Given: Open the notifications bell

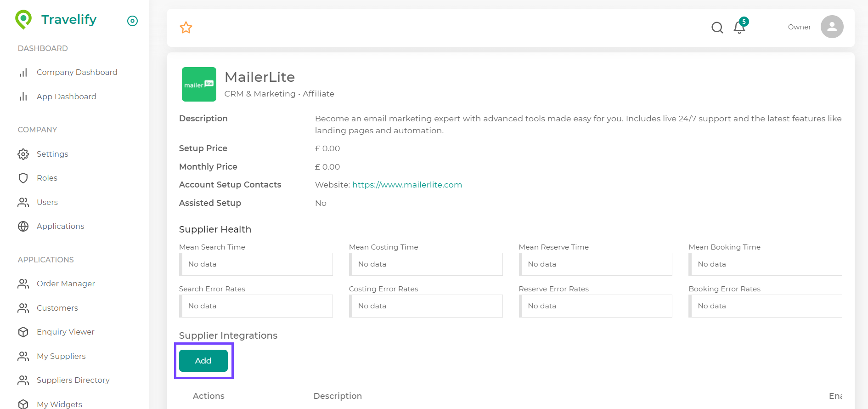Looking at the screenshot, I should [x=739, y=28].
